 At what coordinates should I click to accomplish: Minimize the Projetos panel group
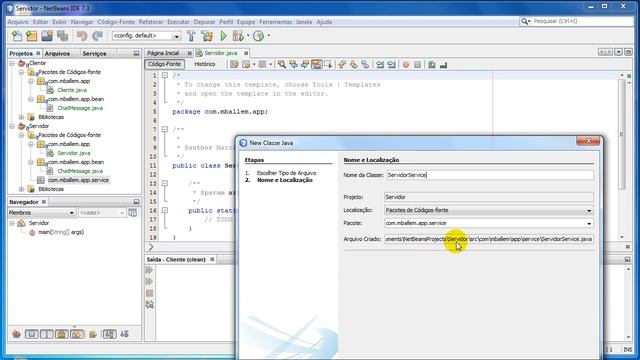tap(136, 53)
